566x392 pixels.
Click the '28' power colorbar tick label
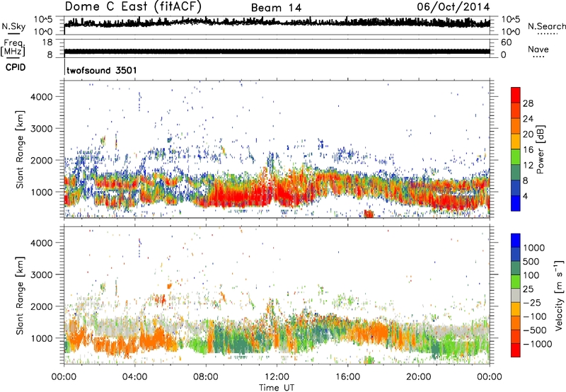(x=528, y=103)
